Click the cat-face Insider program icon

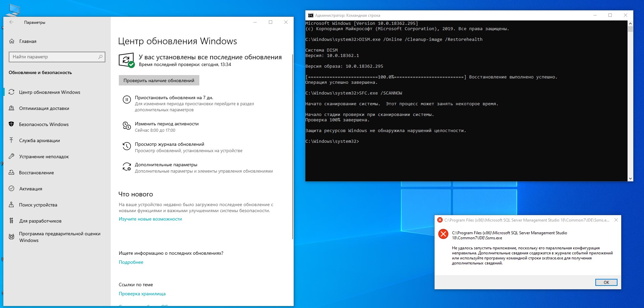[11, 237]
